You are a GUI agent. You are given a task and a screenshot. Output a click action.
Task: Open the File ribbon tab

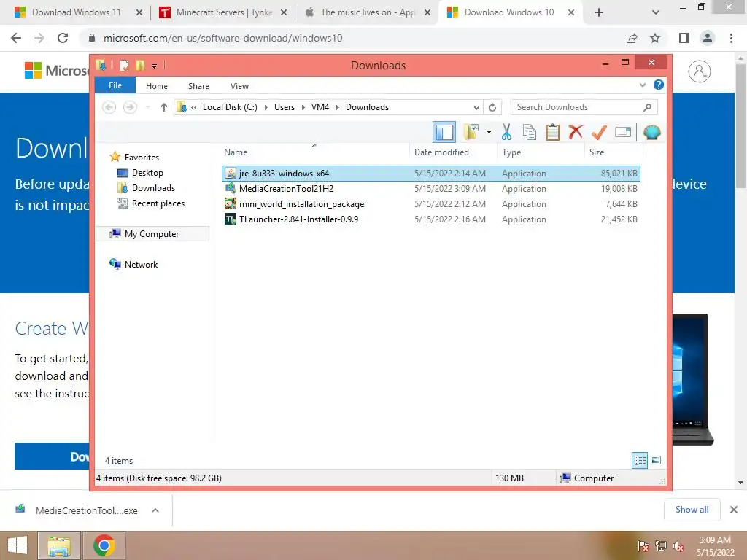pos(115,86)
